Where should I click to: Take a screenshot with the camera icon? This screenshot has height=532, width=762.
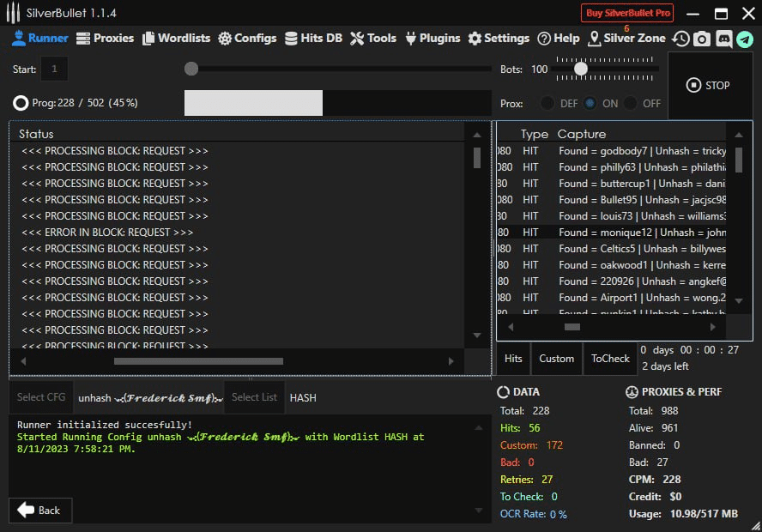(702, 39)
